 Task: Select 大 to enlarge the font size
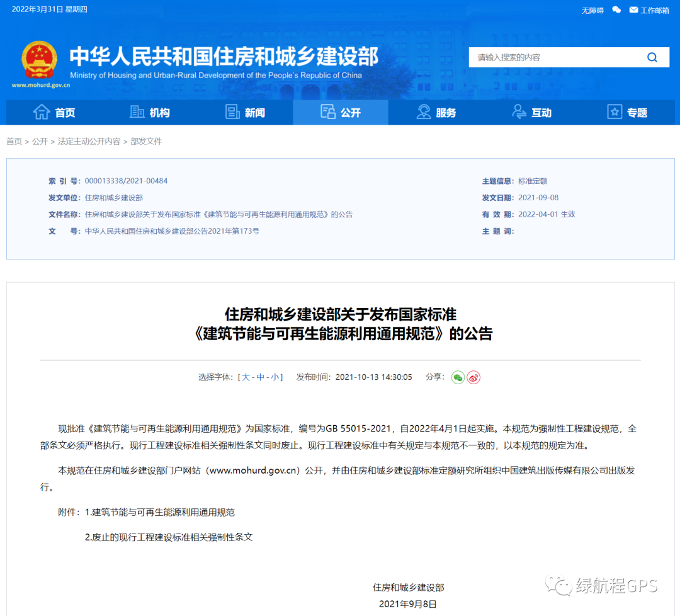(x=245, y=377)
